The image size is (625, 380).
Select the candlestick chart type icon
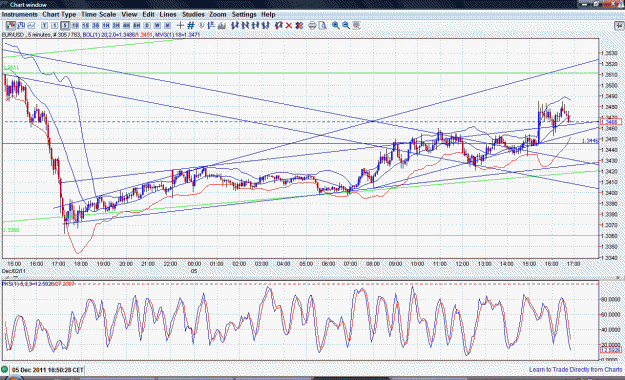[10, 26]
